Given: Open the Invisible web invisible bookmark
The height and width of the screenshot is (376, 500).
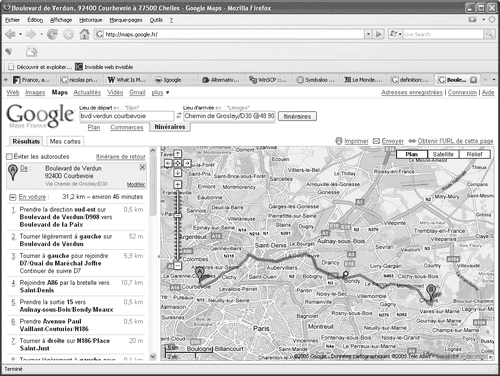Looking at the screenshot, I should coord(104,67).
